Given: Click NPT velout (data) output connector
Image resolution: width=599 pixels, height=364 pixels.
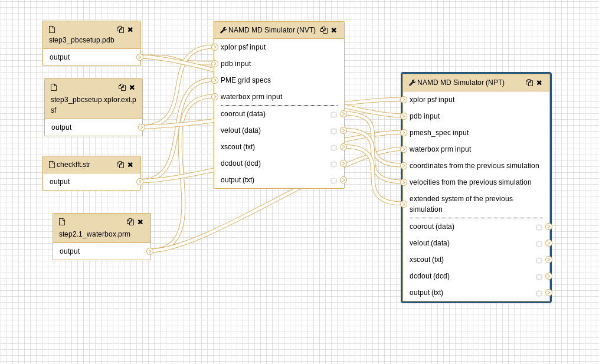Looking at the screenshot, I should point(549,243).
